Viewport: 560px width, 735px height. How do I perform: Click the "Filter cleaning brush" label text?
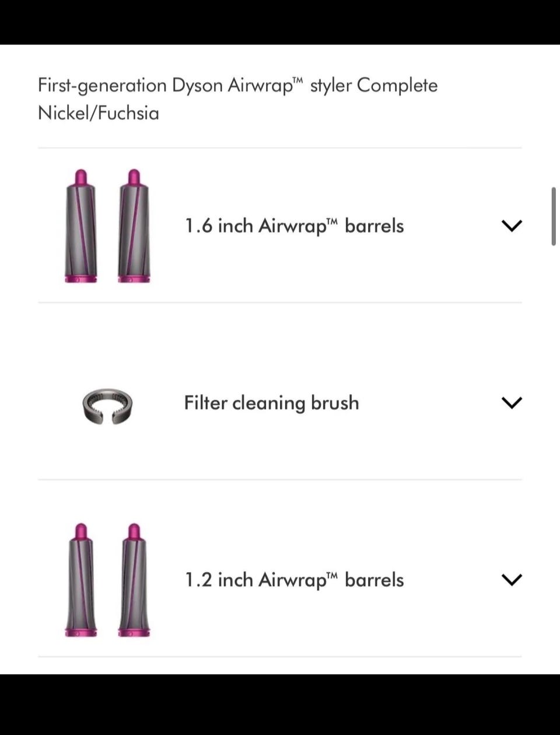point(271,403)
